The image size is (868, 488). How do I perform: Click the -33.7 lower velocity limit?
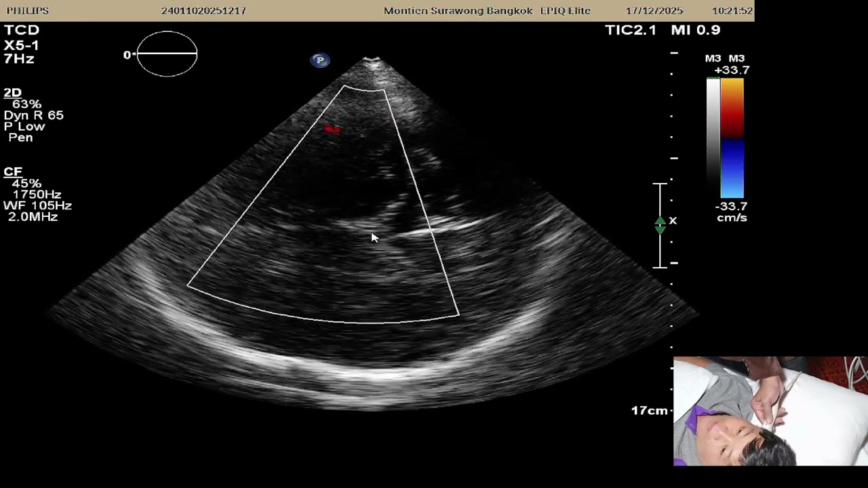pos(731,206)
